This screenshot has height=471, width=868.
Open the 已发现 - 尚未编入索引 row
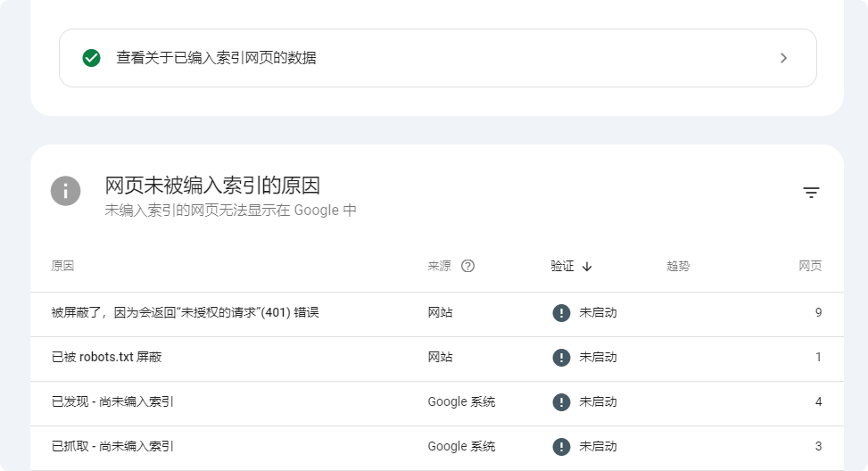437,401
